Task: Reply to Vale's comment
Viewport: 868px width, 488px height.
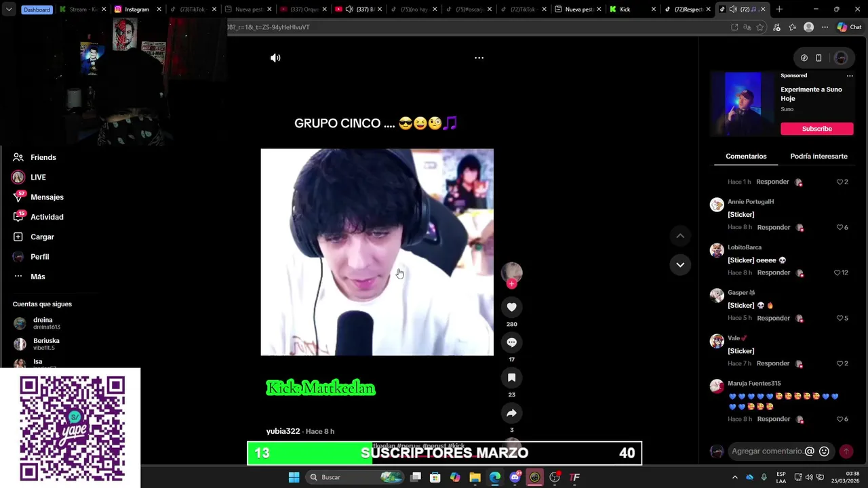Action: (774, 363)
